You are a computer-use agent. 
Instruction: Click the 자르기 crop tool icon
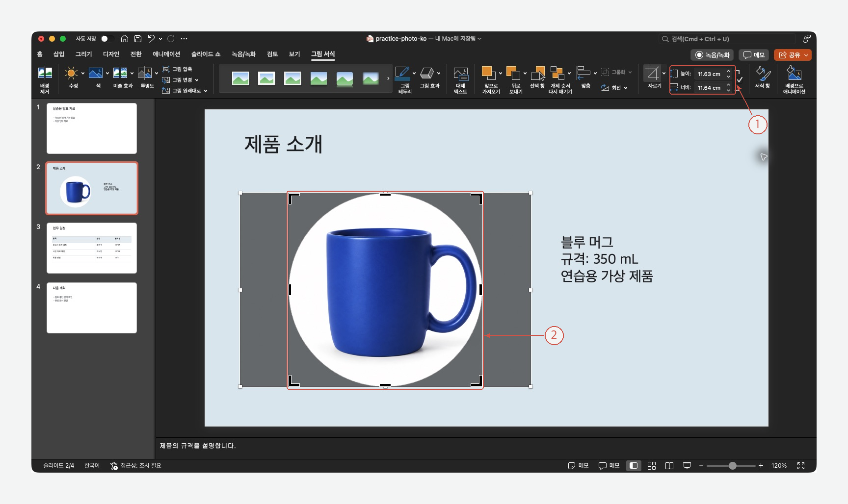[x=652, y=73]
